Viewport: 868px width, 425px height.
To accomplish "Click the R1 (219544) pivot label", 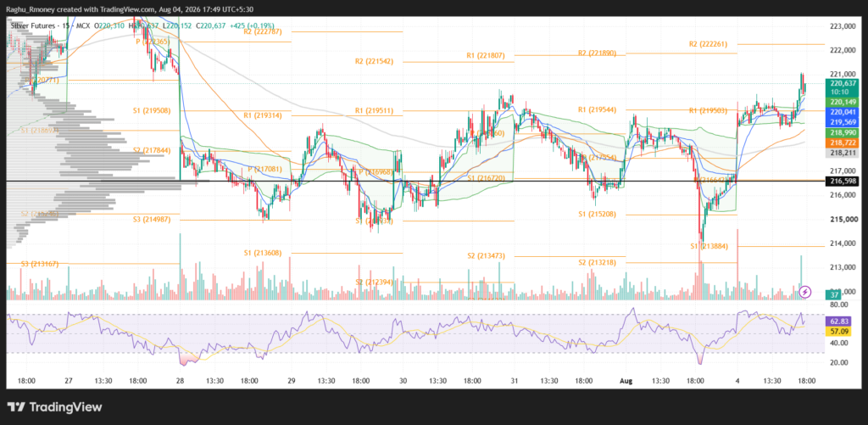I will [598, 109].
